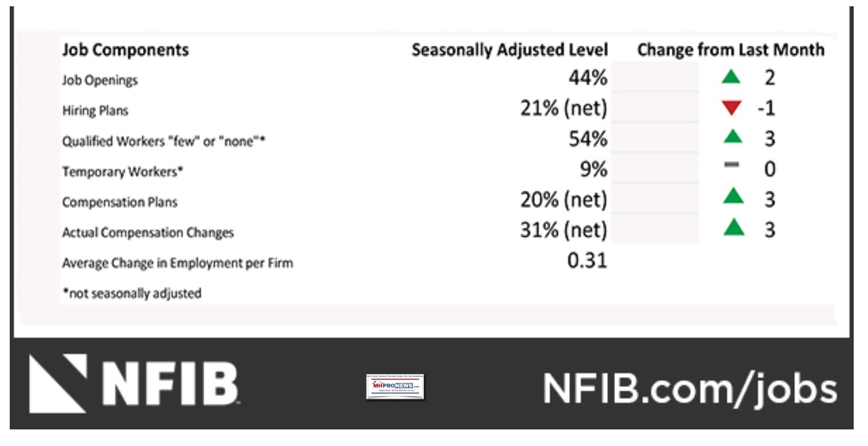
Task: Open the NFIB.com/jobs link
Action: (x=689, y=388)
